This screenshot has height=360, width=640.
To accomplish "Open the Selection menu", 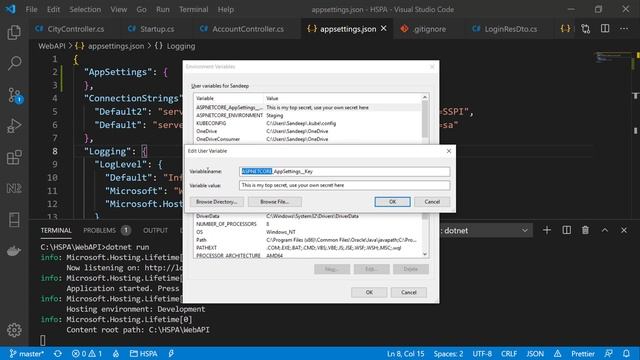I will pos(85,9).
